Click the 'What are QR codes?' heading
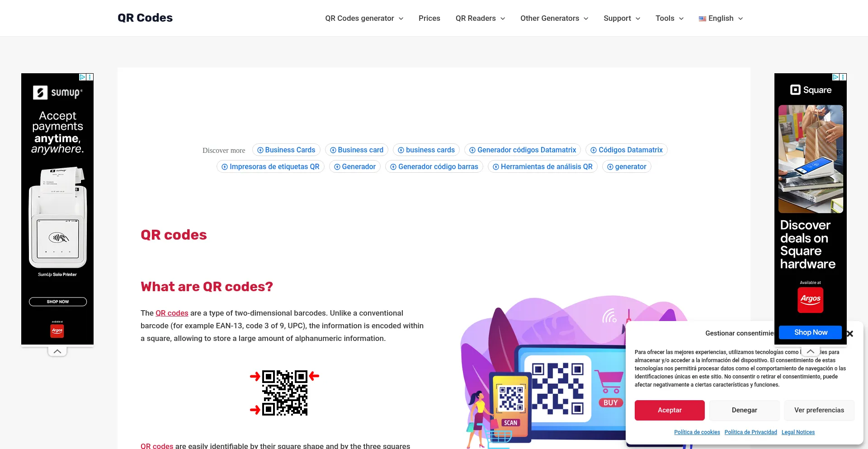The height and width of the screenshot is (449, 868). pos(207,287)
